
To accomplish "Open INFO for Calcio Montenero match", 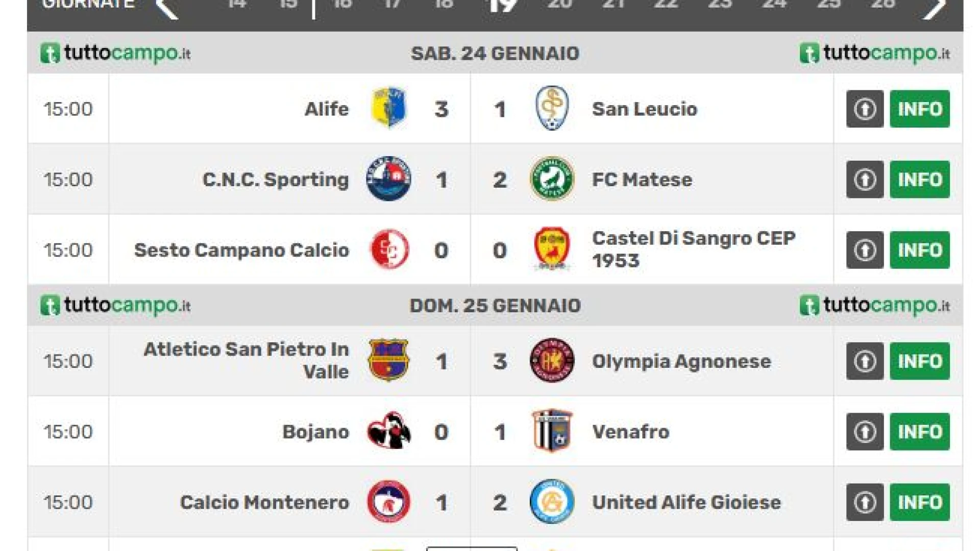I will coord(920,502).
